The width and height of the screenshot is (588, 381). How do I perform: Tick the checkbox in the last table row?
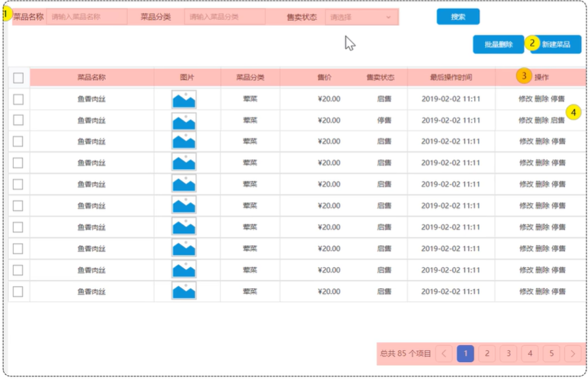click(18, 292)
